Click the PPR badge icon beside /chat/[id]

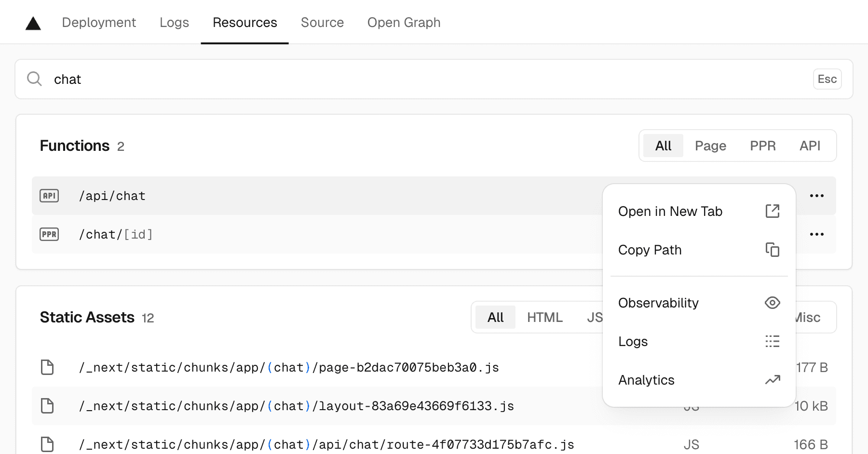pyautogui.click(x=49, y=234)
